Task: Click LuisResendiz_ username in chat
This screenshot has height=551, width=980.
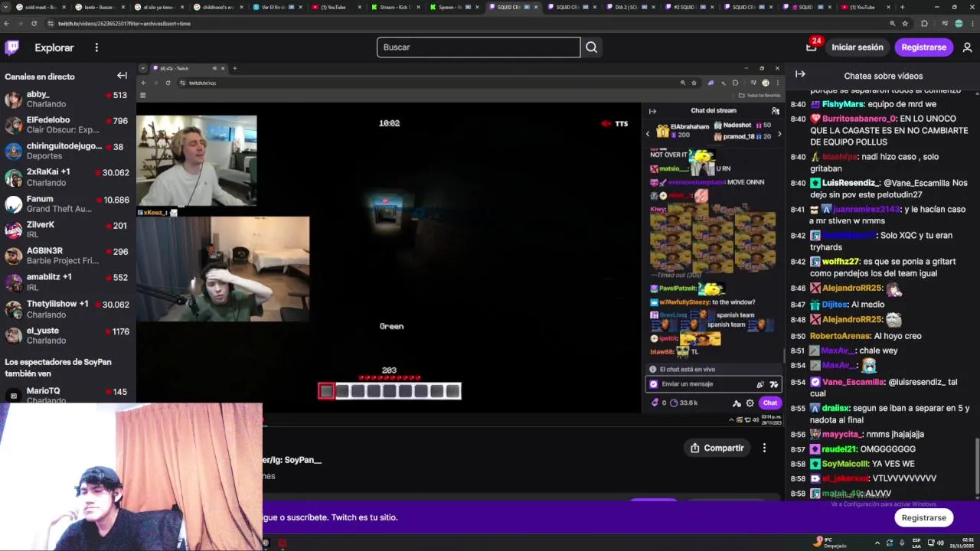Action: pyautogui.click(x=851, y=183)
